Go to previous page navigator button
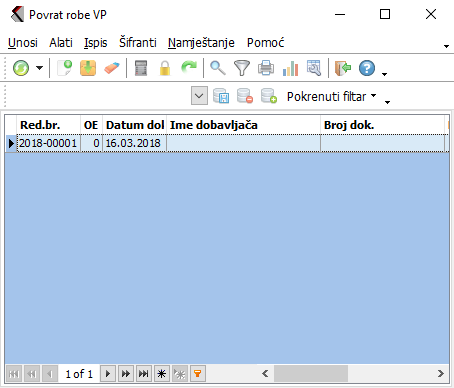454x388 pixels. (x=32, y=374)
